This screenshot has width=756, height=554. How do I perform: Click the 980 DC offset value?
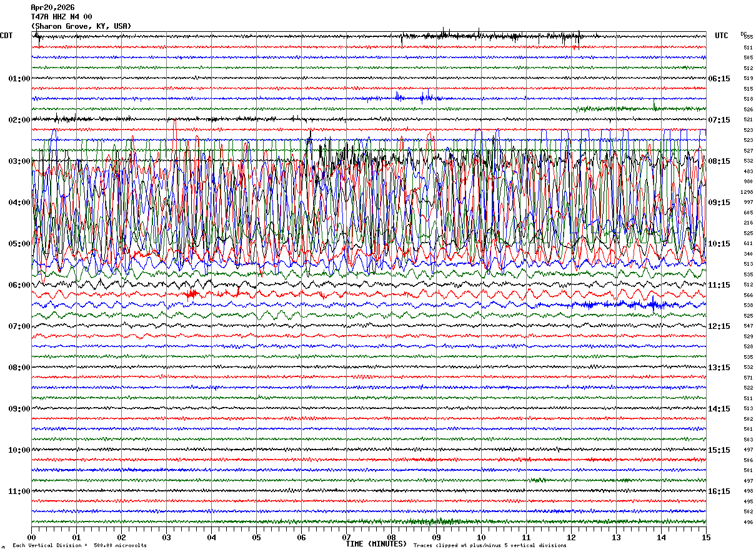[x=748, y=181]
